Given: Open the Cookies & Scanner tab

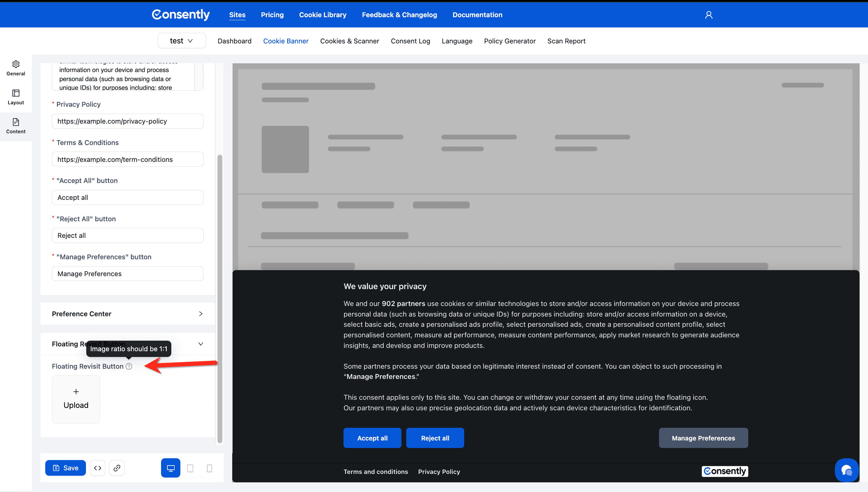Looking at the screenshot, I should point(350,41).
